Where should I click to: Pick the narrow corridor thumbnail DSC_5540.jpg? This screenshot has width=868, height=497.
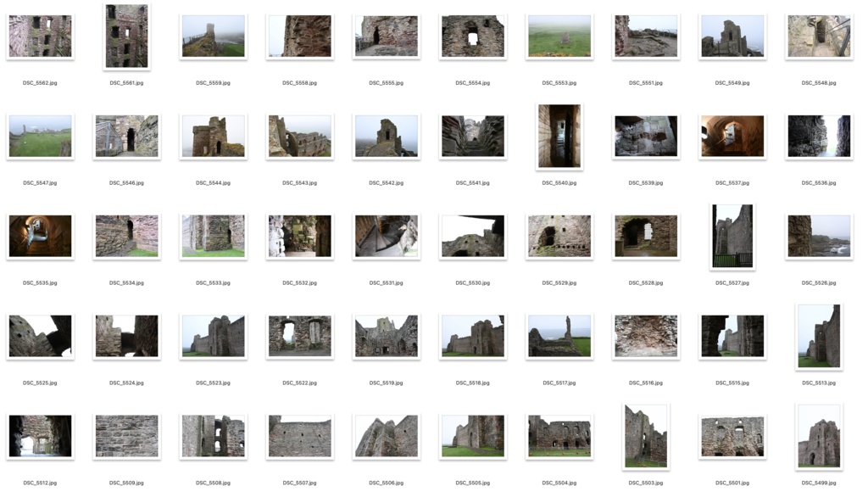coord(559,136)
